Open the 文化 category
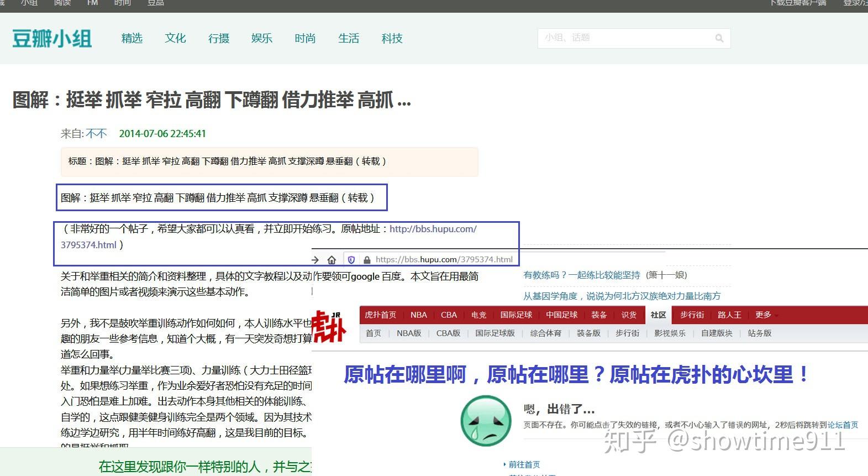The image size is (868, 476). [x=175, y=38]
